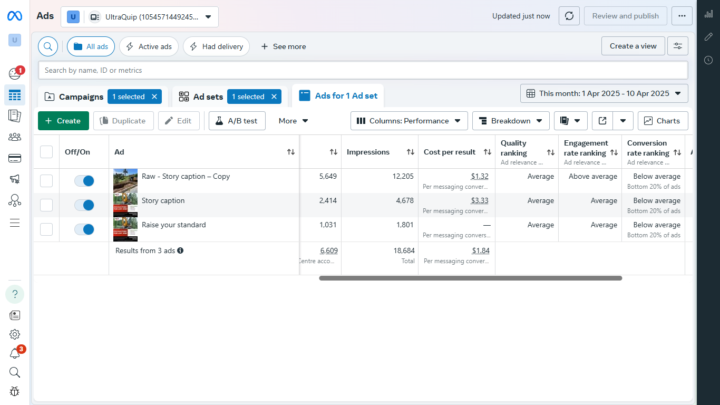Image resolution: width=720 pixels, height=405 pixels.
Task: Click the refresh icon next to Updated just now
Action: click(569, 16)
